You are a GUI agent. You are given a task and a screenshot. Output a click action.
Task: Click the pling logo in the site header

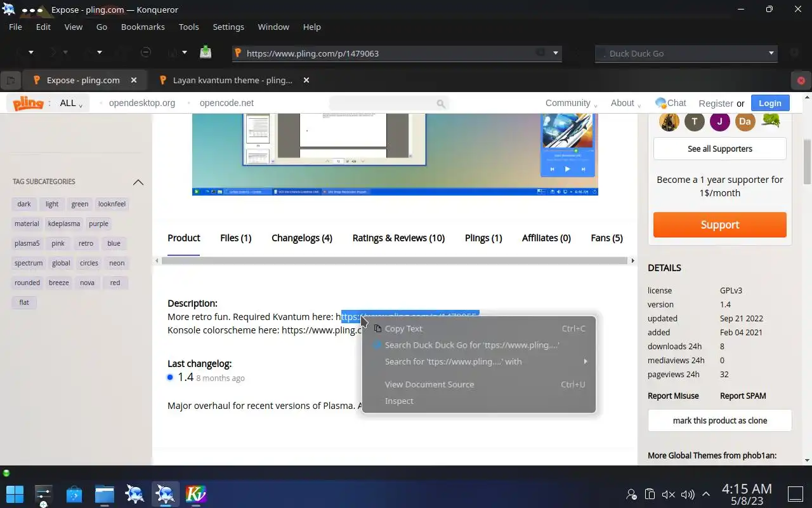point(29,103)
